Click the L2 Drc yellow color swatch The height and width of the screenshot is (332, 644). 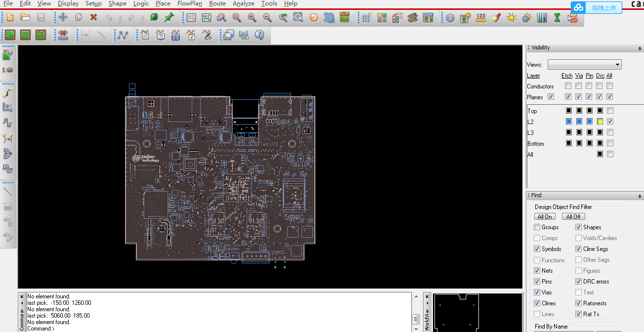pyautogui.click(x=600, y=122)
